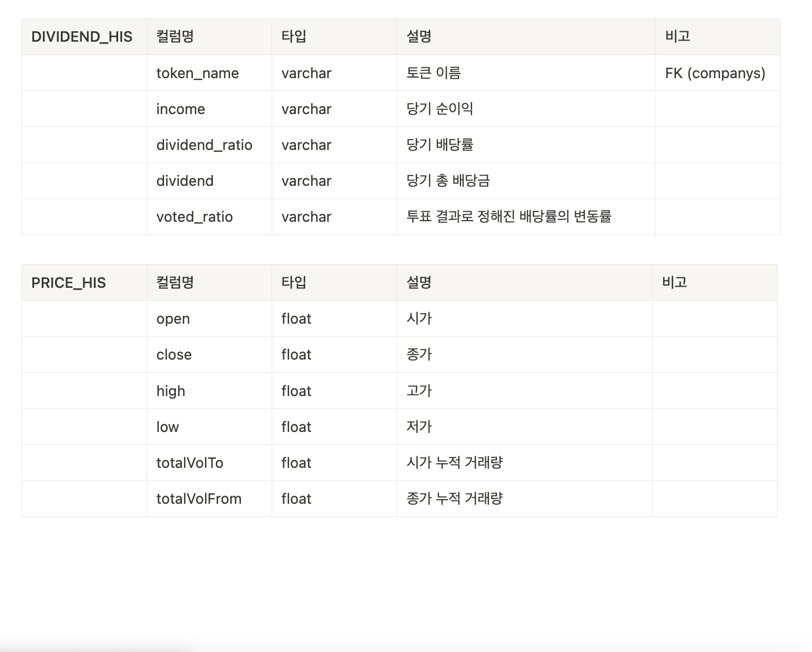Select the 당기 순이익 description cell
This screenshot has width=812, height=652.
point(526,109)
